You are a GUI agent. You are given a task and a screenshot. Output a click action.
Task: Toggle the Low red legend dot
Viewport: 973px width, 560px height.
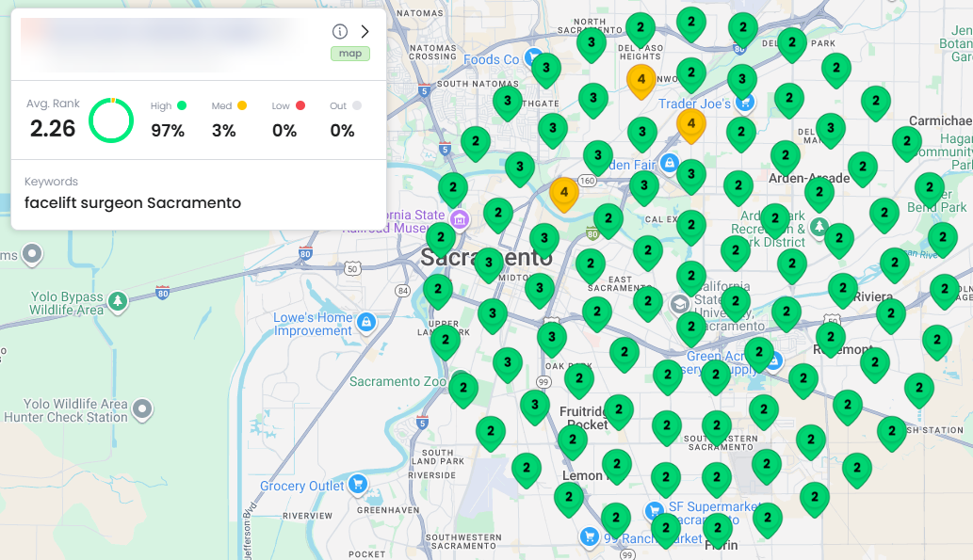click(300, 106)
